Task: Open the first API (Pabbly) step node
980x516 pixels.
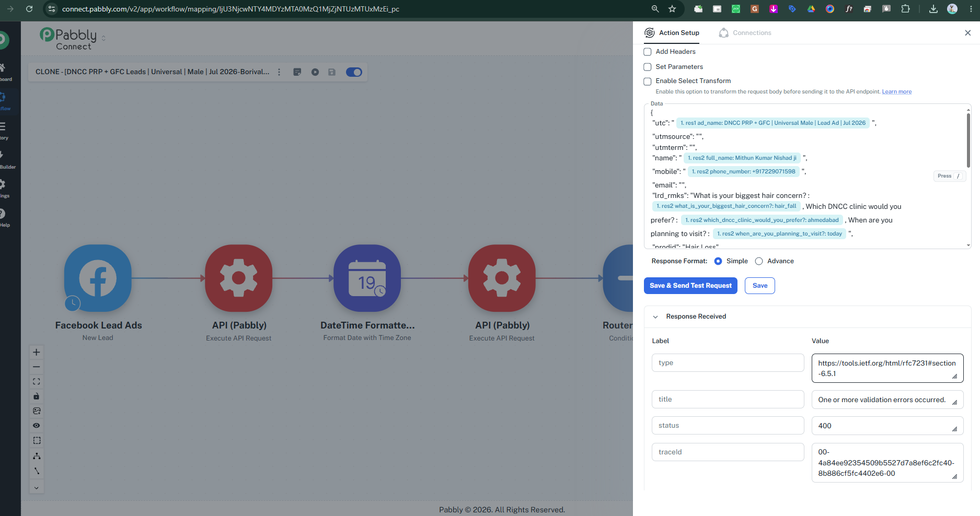Action: [239, 278]
